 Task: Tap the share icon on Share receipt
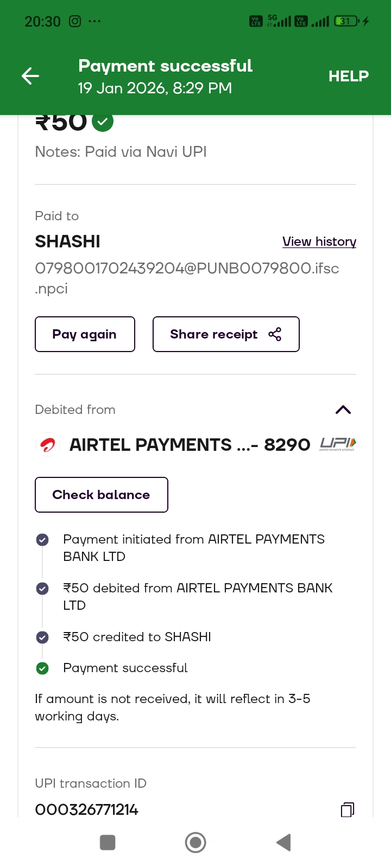pos(275,334)
